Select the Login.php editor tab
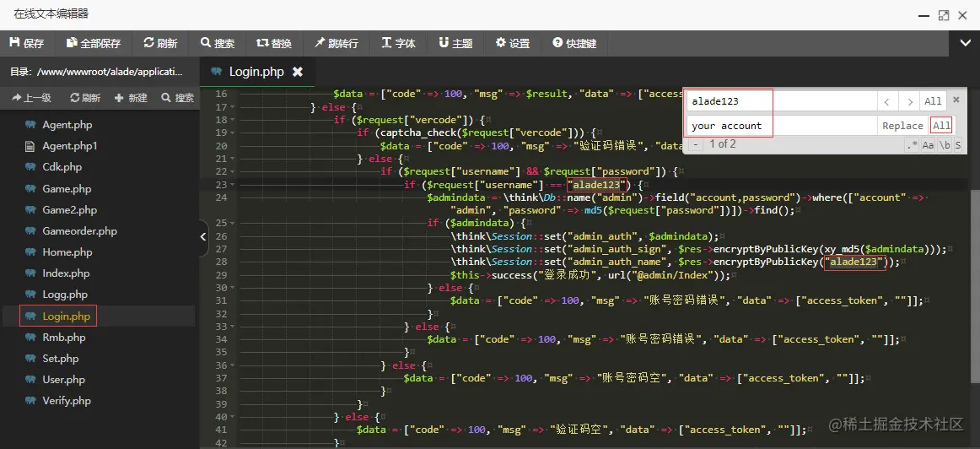 tap(256, 72)
